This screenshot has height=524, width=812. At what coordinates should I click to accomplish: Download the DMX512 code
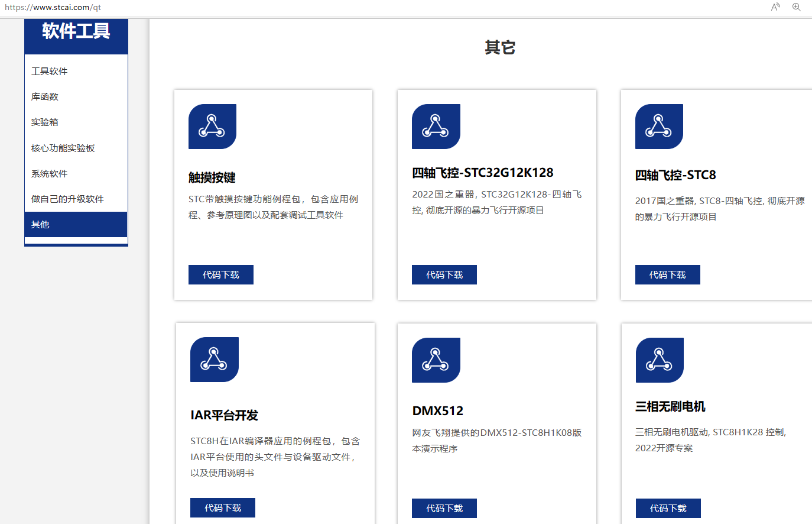click(444, 508)
